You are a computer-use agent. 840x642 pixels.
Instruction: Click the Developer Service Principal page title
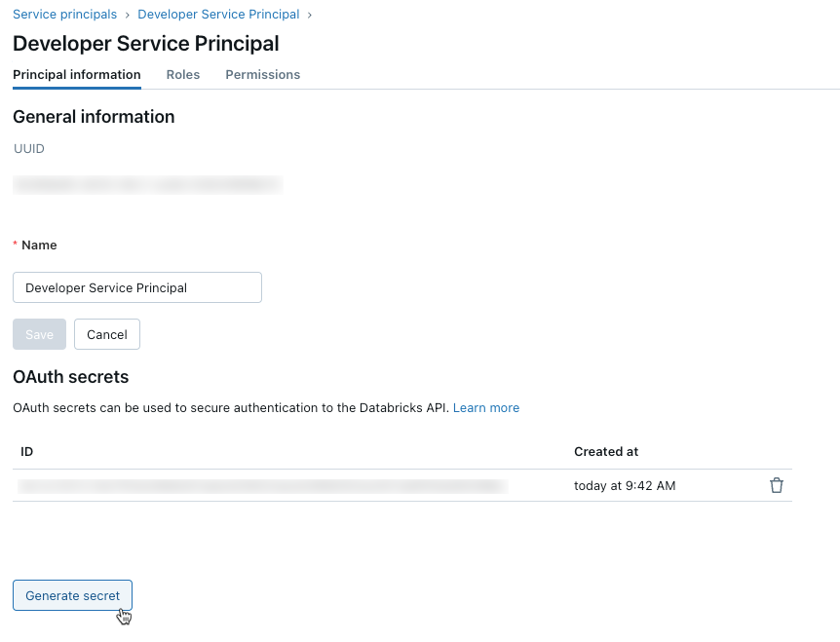point(146,44)
